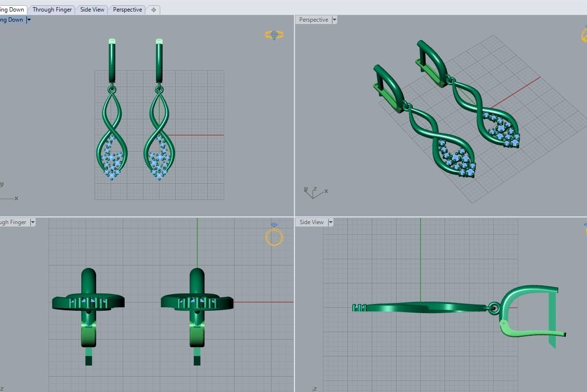This screenshot has height=392, width=587.
Task: Click the Perspective viewport title label
Action: pos(314,20)
